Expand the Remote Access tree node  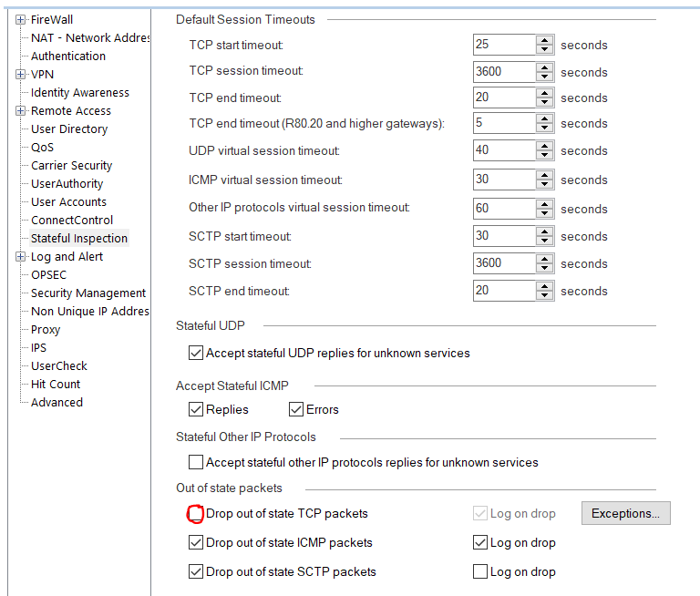tap(20, 110)
